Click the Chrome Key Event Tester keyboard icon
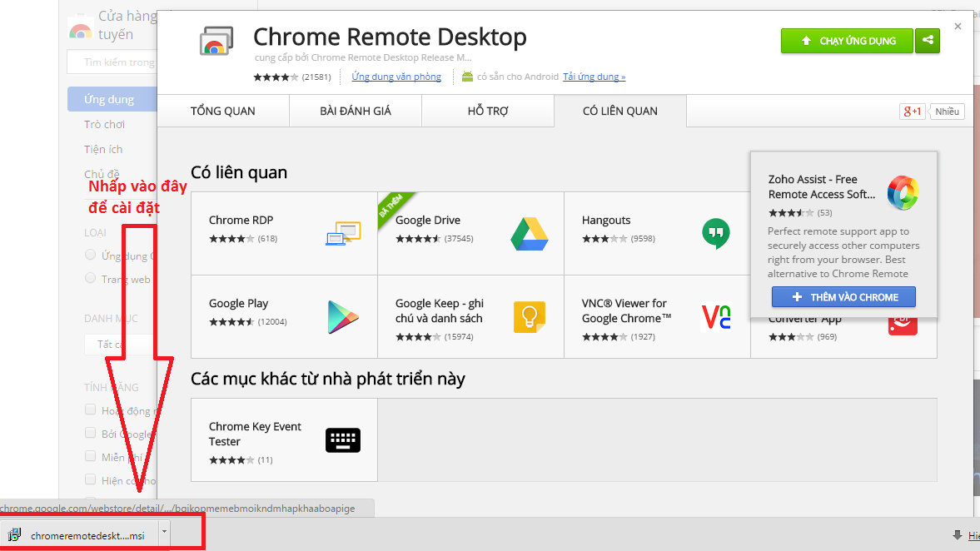The height and width of the screenshot is (551, 980). [x=343, y=439]
